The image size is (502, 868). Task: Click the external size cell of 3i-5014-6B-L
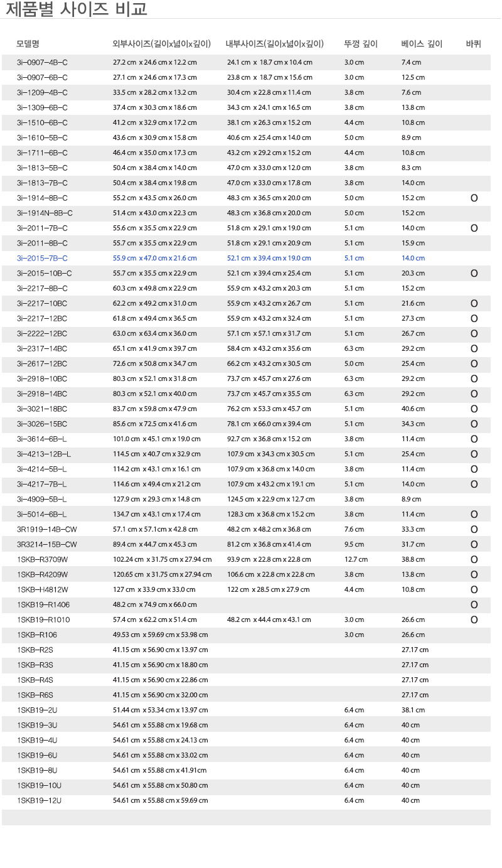pyautogui.click(x=156, y=514)
